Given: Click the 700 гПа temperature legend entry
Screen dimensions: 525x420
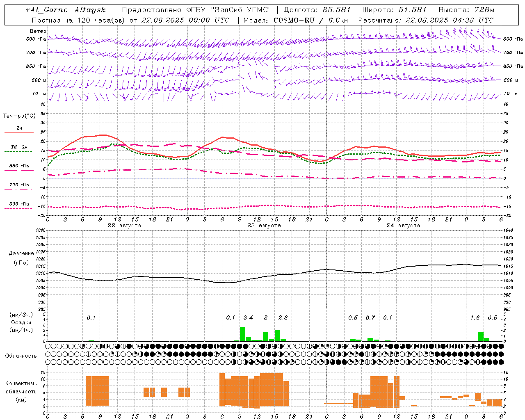Looking at the screenshot, I should pos(19,185).
